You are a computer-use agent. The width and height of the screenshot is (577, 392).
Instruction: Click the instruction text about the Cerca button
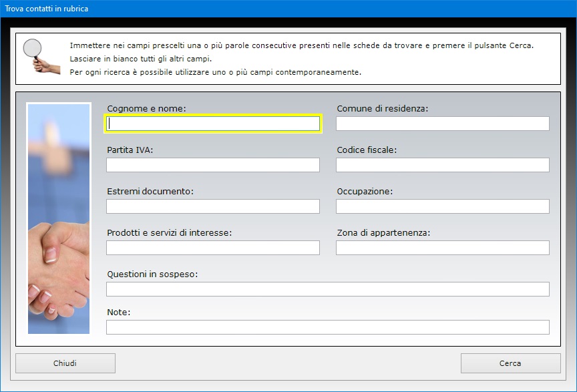point(301,45)
